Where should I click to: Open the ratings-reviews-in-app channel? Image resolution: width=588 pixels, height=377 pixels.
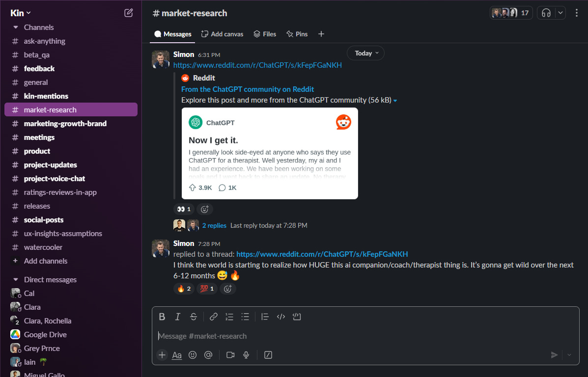(71, 192)
